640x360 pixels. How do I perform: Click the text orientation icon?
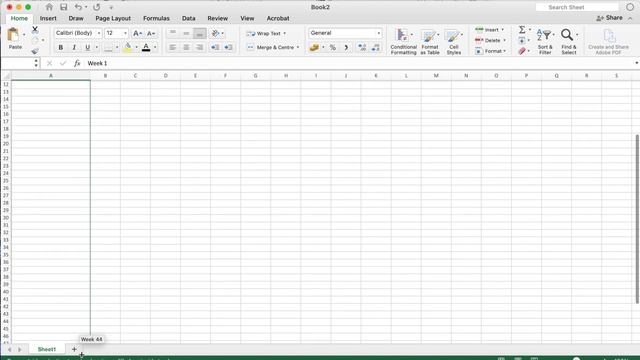click(216, 33)
